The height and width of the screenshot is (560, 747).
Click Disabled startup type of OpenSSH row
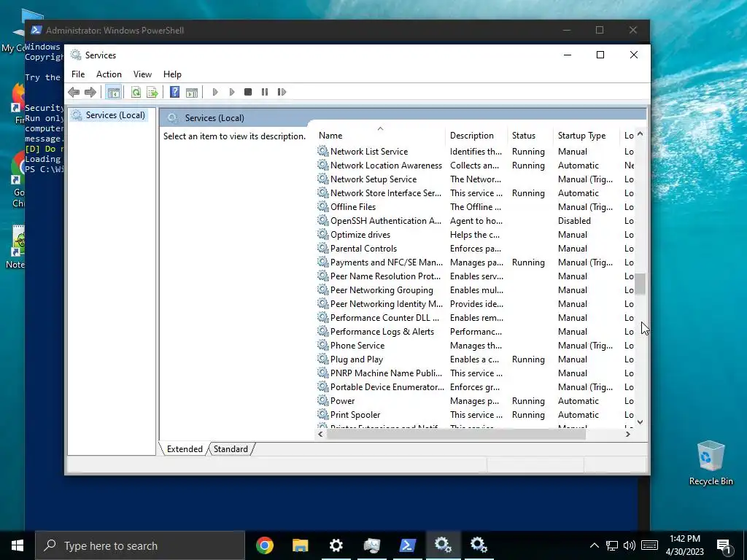[574, 220]
